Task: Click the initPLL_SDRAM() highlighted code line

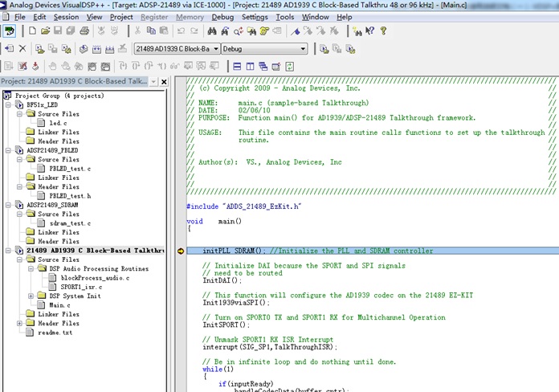Action: pyautogui.click(x=373, y=251)
